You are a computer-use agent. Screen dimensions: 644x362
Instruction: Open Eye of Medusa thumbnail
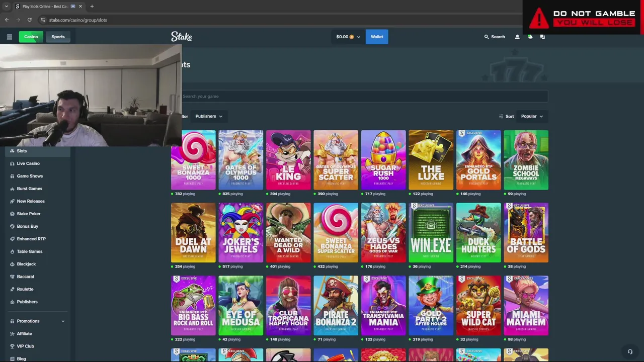pyautogui.click(x=240, y=306)
